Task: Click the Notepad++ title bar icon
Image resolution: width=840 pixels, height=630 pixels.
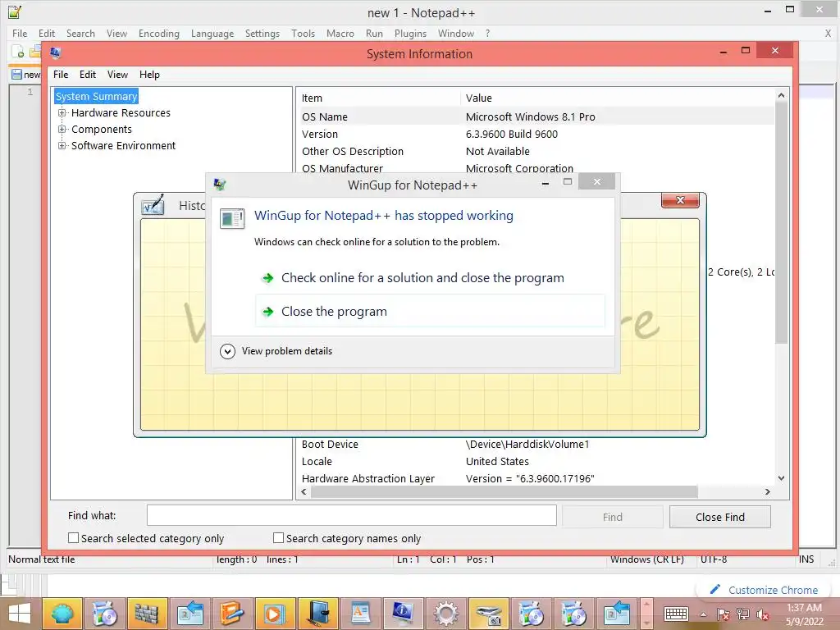Action: click(15, 11)
